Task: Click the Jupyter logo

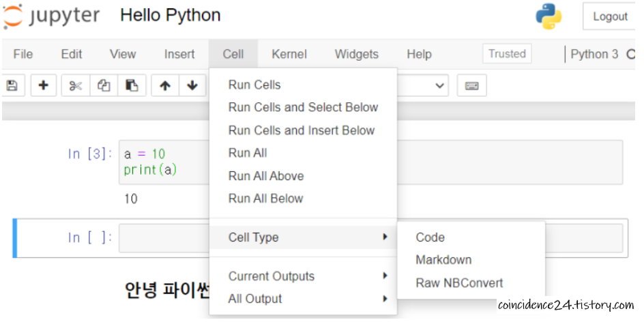Action: pos(51,16)
